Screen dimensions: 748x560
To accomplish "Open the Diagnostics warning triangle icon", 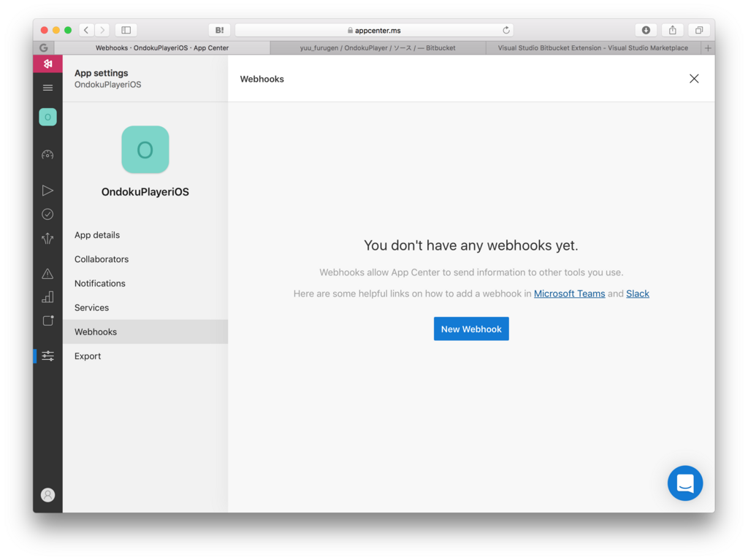I will point(47,273).
